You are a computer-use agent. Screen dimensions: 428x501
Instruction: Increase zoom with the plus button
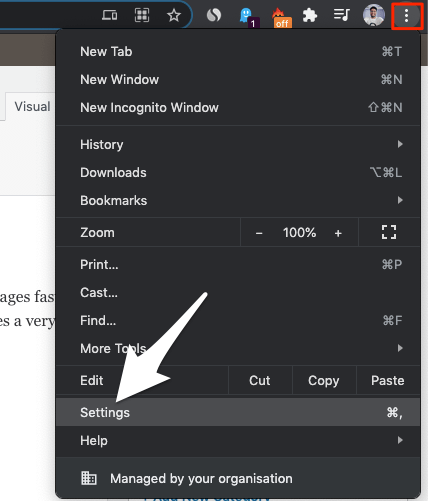tap(338, 233)
